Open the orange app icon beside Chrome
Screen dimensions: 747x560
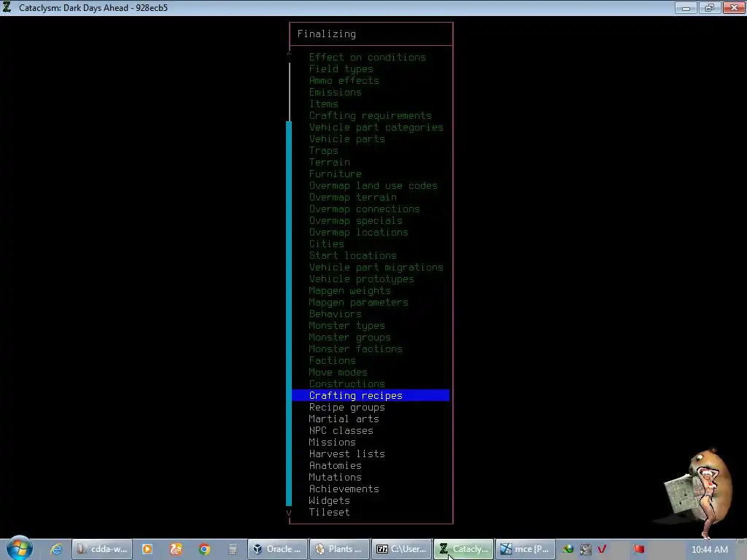click(x=176, y=549)
